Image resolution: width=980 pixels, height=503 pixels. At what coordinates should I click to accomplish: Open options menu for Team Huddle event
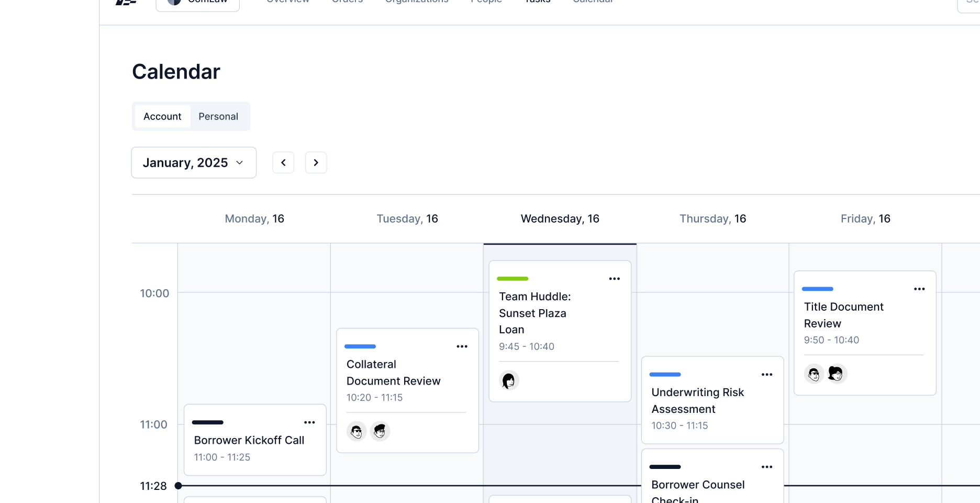coord(614,279)
